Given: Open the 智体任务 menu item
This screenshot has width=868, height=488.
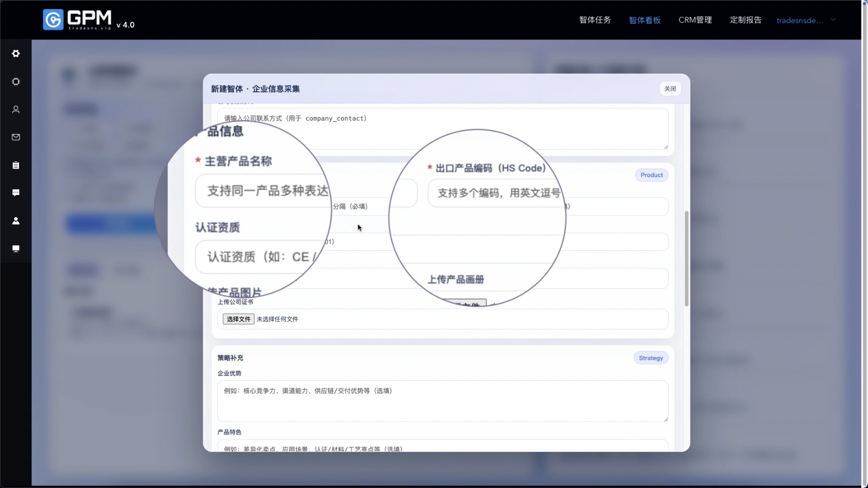Looking at the screenshot, I should 595,20.
